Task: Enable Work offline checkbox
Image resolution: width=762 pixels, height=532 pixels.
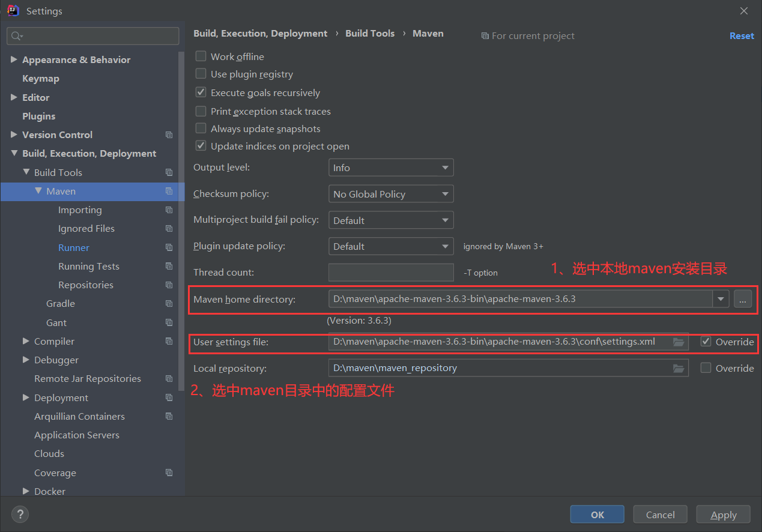Action: click(x=201, y=56)
